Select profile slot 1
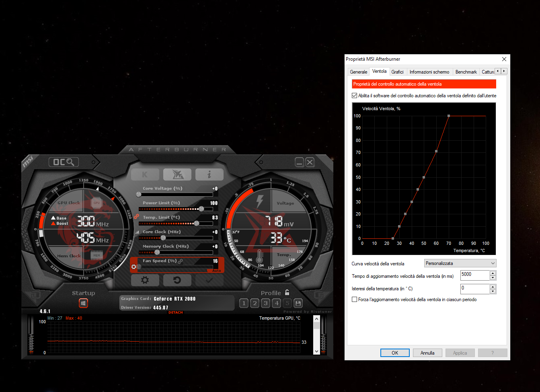 244,303
